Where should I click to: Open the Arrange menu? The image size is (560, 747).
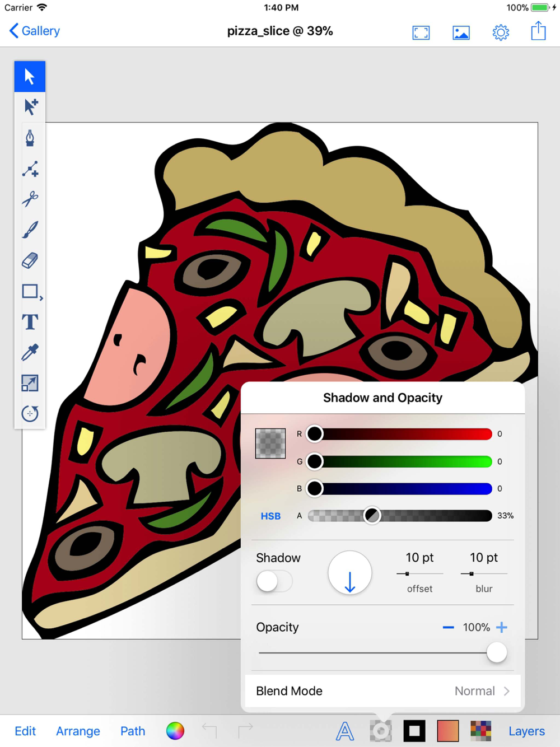(78, 731)
